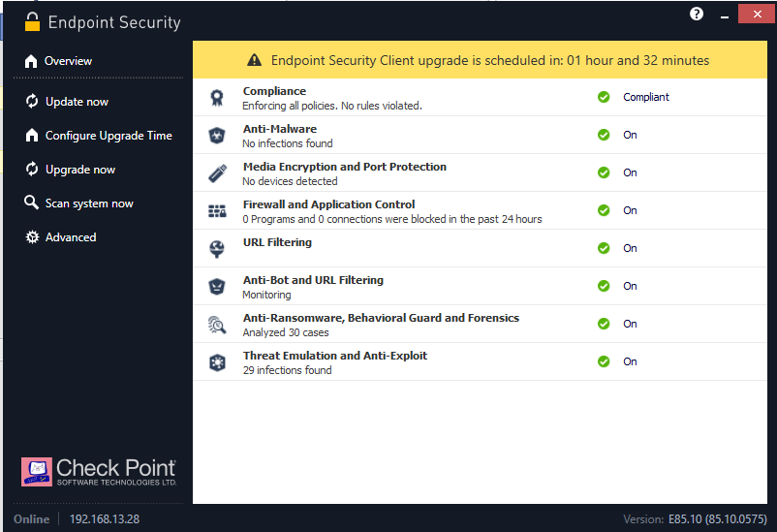Click the Threat Emulation shield icon
Image resolution: width=777 pixels, height=532 pixels.
(217, 362)
